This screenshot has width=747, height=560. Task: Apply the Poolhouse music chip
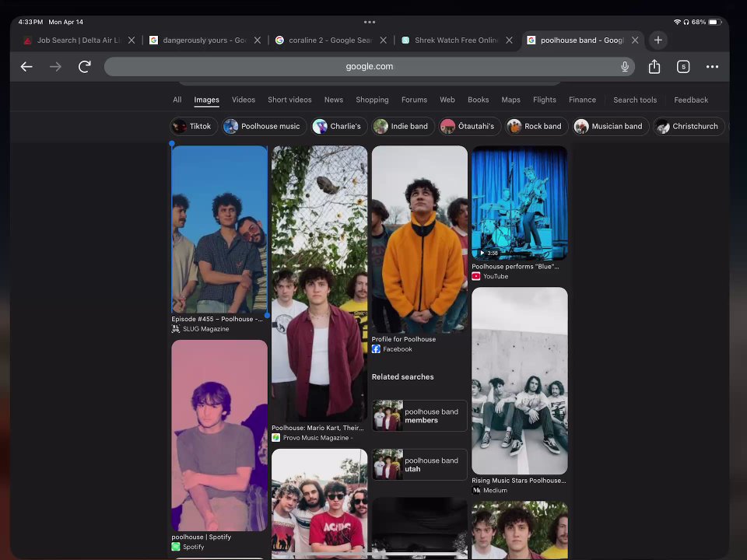(x=264, y=126)
